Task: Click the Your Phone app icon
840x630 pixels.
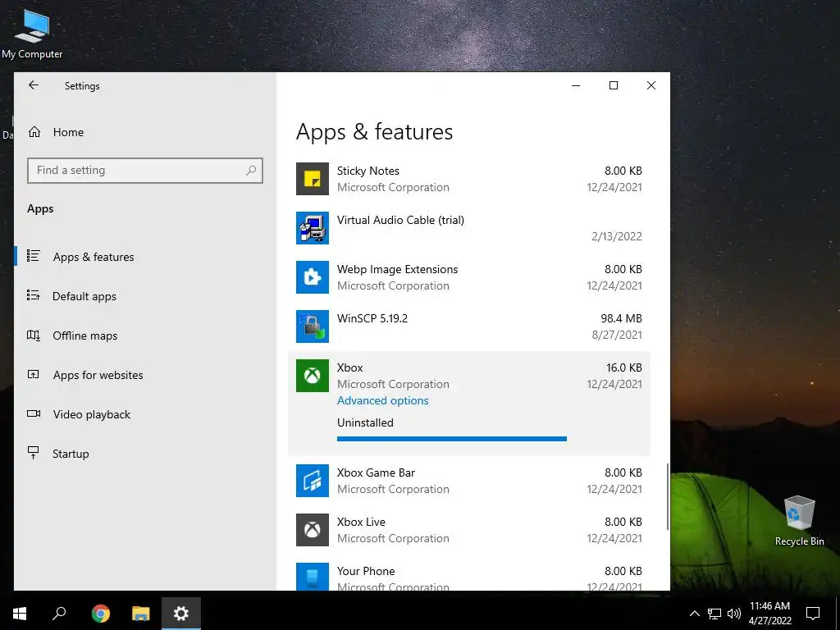Action: click(313, 577)
